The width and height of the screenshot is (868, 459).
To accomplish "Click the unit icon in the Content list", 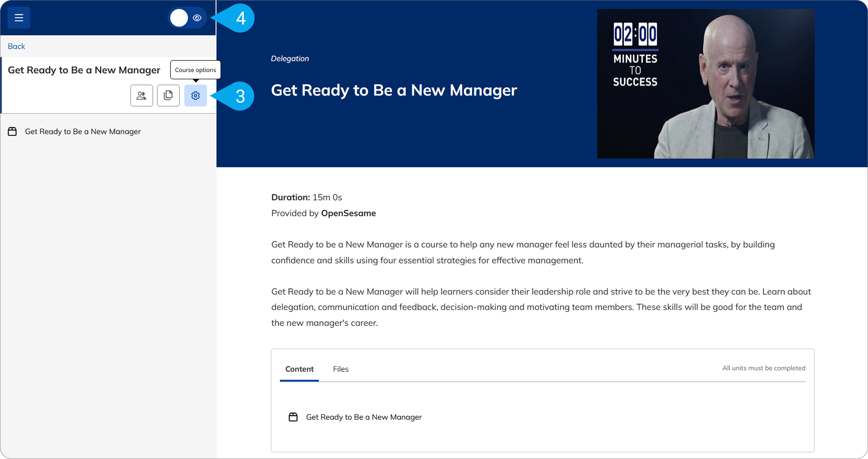I will [x=293, y=417].
